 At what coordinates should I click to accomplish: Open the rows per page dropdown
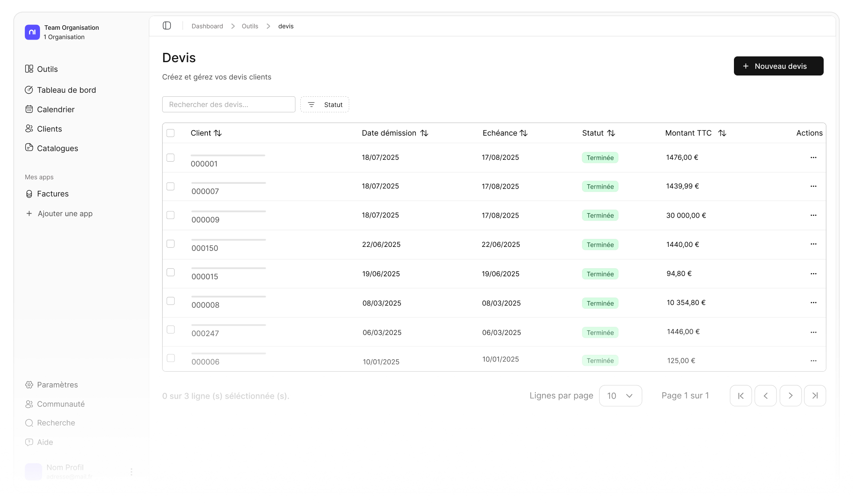[x=620, y=396]
